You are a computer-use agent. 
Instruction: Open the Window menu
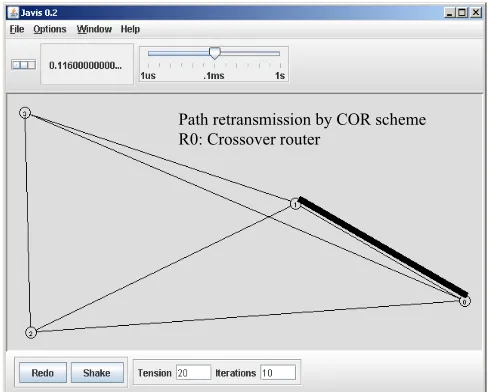click(x=94, y=29)
